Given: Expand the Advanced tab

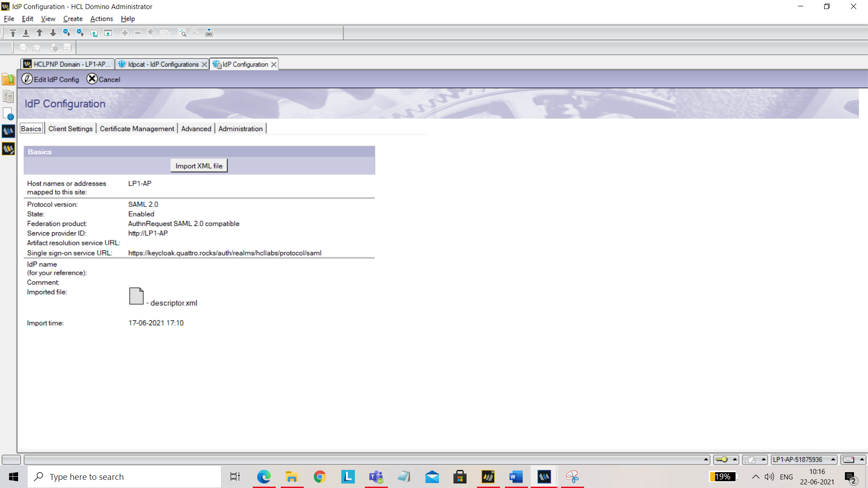Looking at the screenshot, I should (x=196, y=128).
